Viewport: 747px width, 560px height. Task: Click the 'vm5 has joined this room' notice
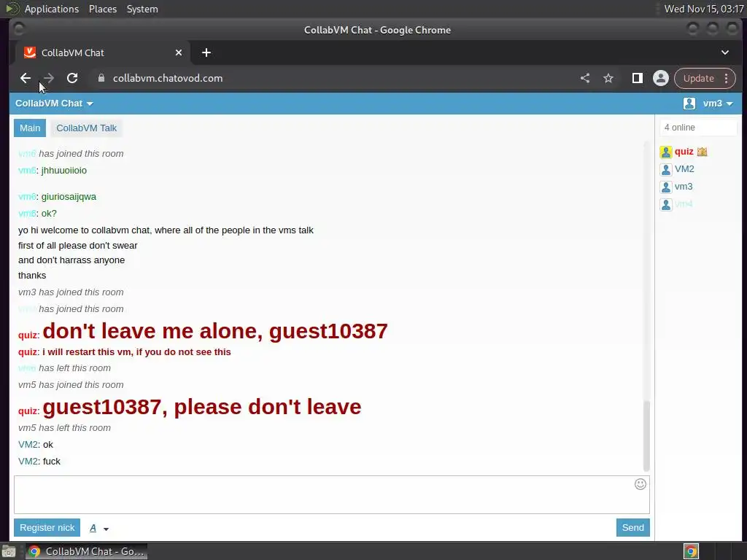point(71,385)
